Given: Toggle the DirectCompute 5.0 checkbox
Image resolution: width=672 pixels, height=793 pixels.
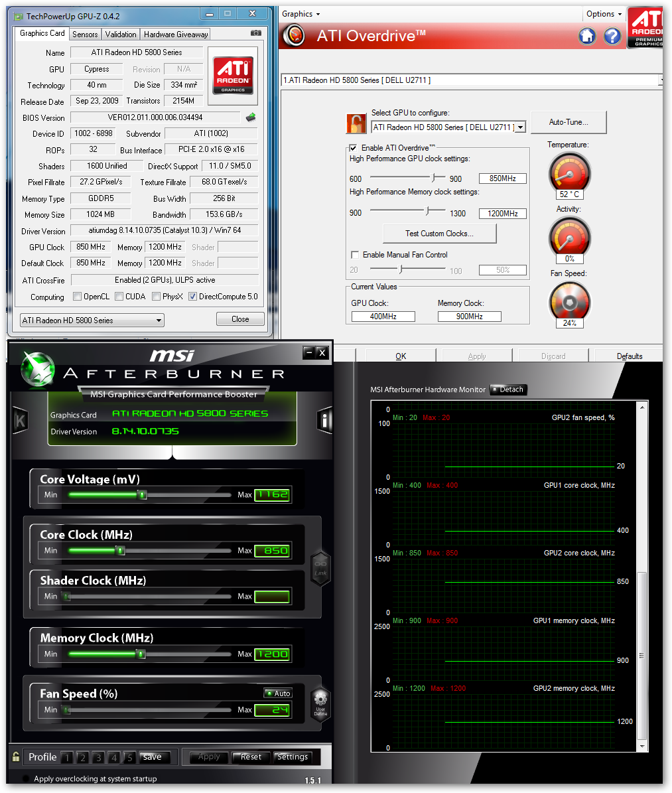Looking at the screenshot, I should (x=192, y=297).
